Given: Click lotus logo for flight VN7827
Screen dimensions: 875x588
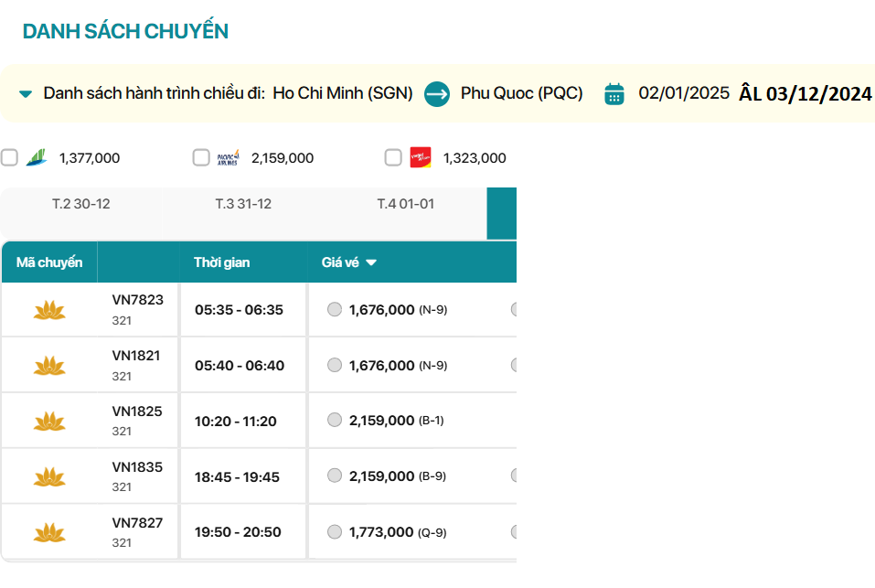Looking at the screenshot, I should (49, 532).
